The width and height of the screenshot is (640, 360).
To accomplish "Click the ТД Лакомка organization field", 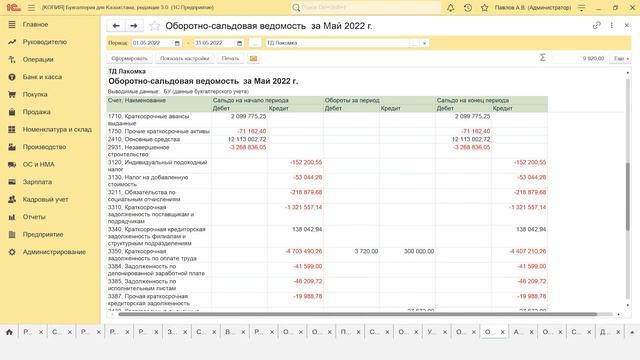I will [338, 43].
